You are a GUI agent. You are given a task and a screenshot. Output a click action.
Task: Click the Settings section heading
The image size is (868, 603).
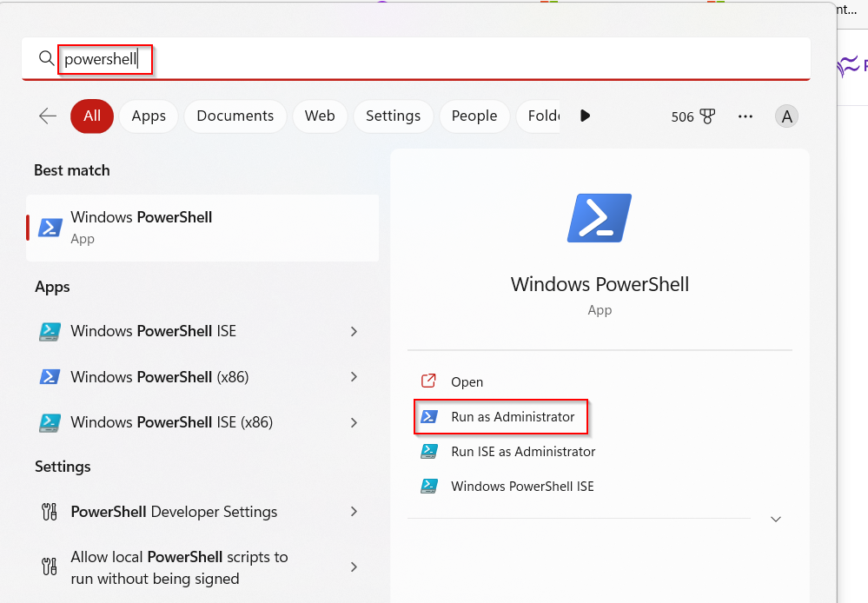(x=63, y=467)
